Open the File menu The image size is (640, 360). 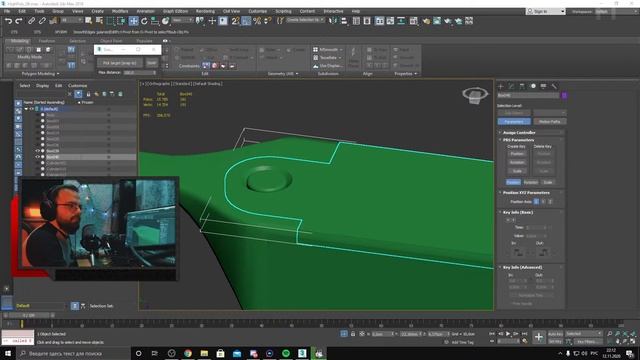click(x=7, y=11)
